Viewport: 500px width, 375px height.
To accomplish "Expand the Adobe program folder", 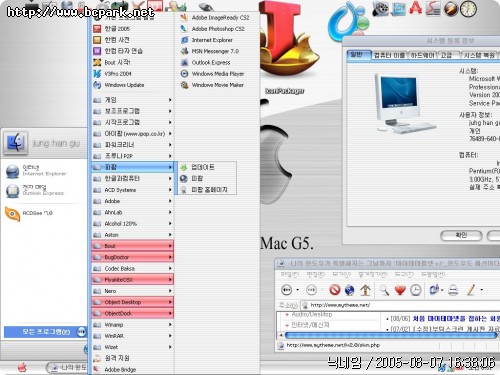I will point(133,201).
